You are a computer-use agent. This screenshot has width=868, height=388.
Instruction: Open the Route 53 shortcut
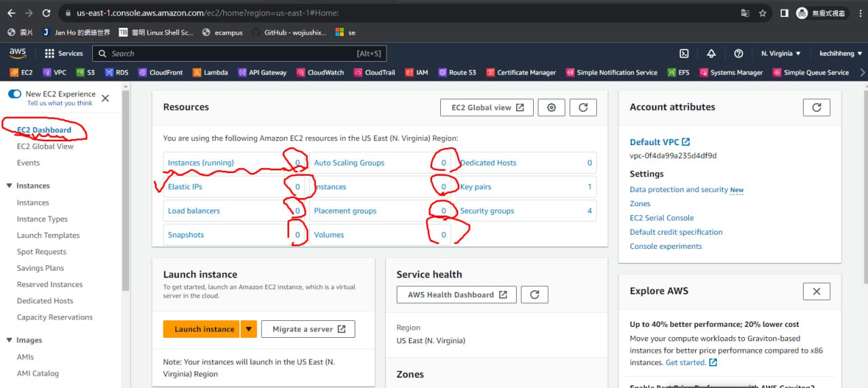click(457, 73)
